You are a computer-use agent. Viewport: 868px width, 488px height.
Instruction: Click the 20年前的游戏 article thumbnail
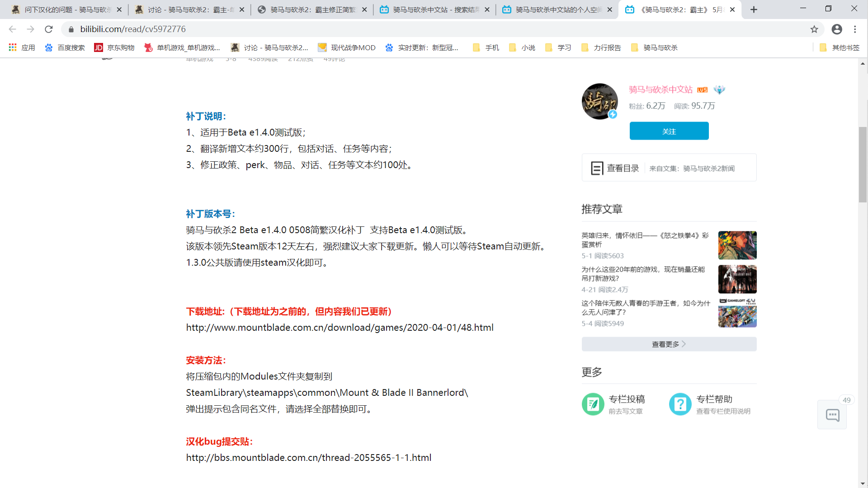tap(737, 279)
